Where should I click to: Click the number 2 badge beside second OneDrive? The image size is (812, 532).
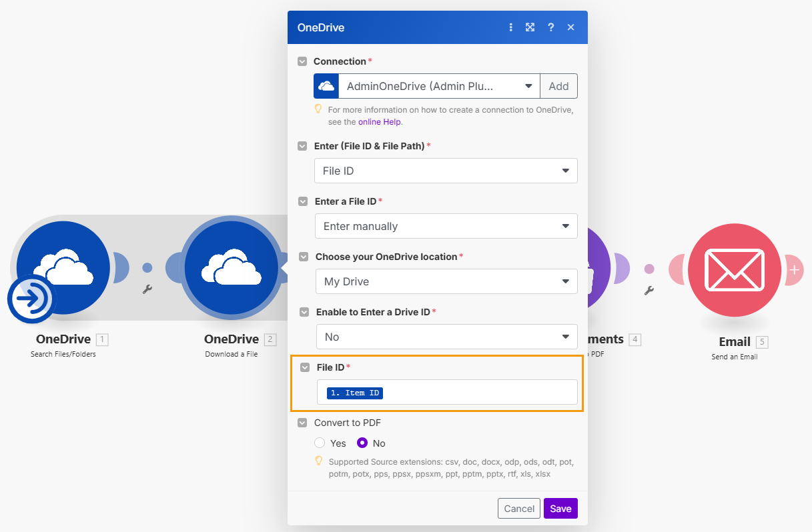[x=270, y=339]
